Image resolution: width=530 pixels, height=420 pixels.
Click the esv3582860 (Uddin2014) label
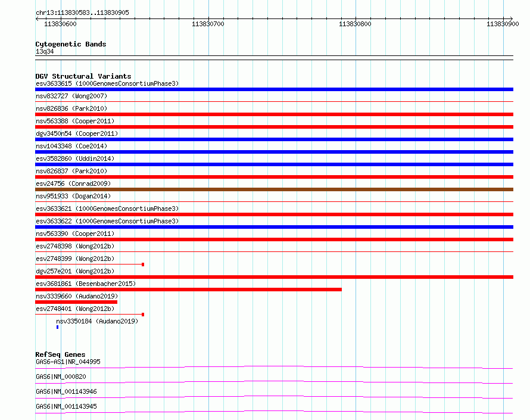(x=75, y=158)
